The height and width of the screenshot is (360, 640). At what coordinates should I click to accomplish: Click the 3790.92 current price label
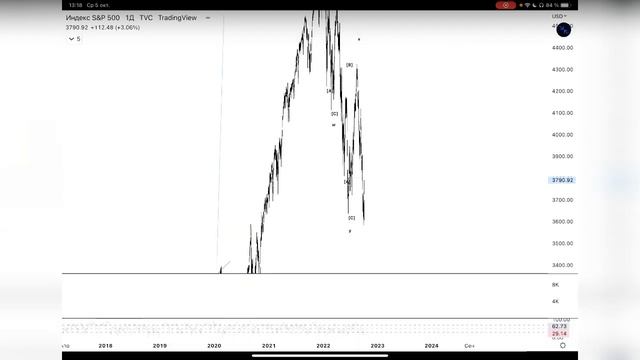562,180
